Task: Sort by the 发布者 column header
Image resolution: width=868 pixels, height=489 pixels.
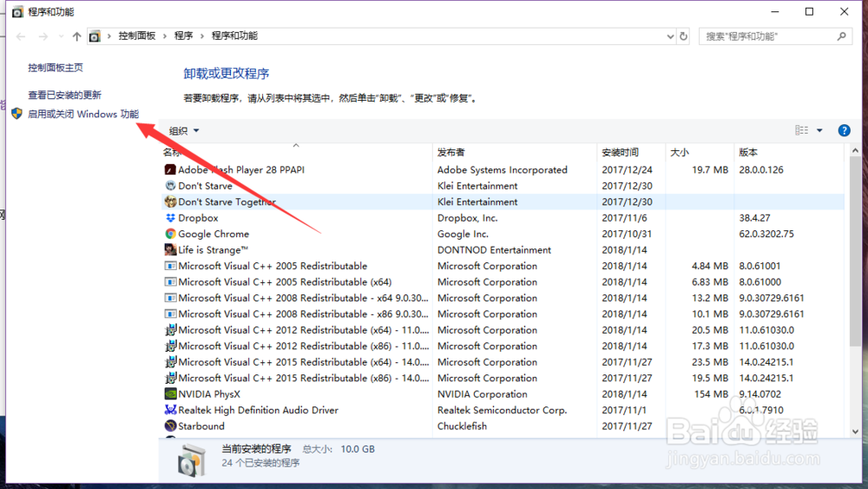Action: pos(515,152)
